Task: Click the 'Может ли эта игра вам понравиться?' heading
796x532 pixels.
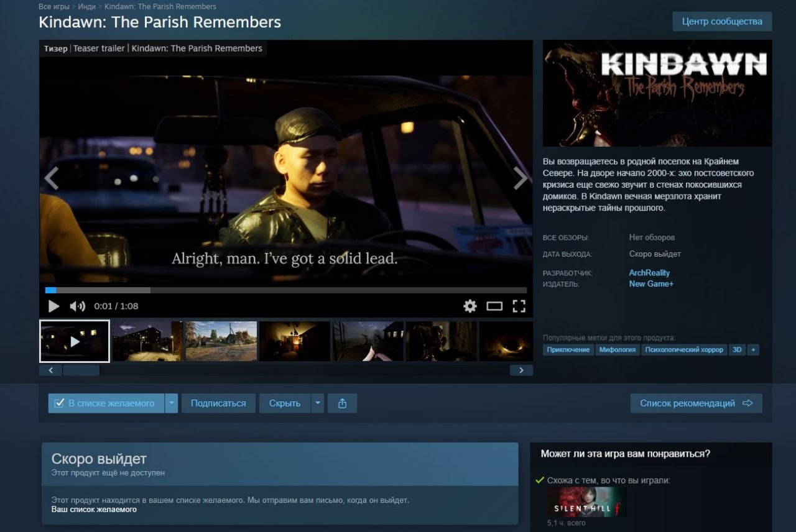Action: point(626,454)
